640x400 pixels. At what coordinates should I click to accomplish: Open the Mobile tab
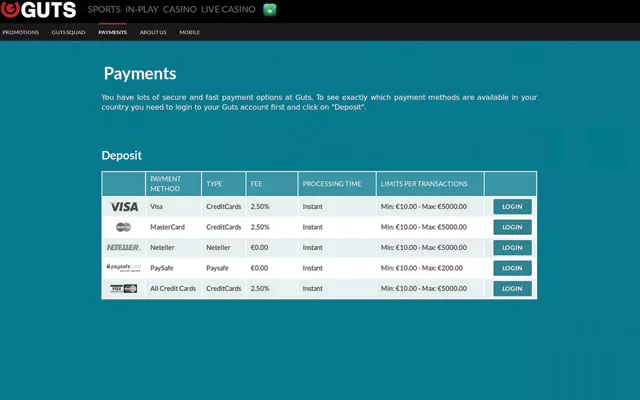click(x=189, y=32)
